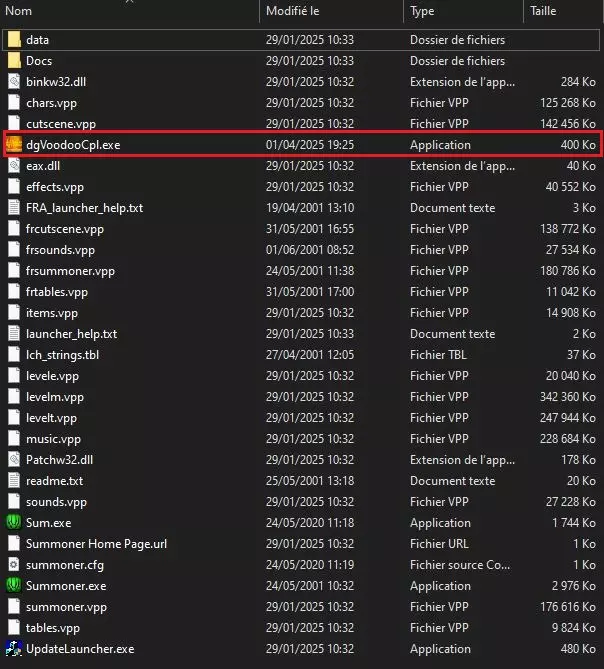Screen dimensions: 604x669
Task: Select the file named Patchw32.dll
Action: [x=59, y=460]
